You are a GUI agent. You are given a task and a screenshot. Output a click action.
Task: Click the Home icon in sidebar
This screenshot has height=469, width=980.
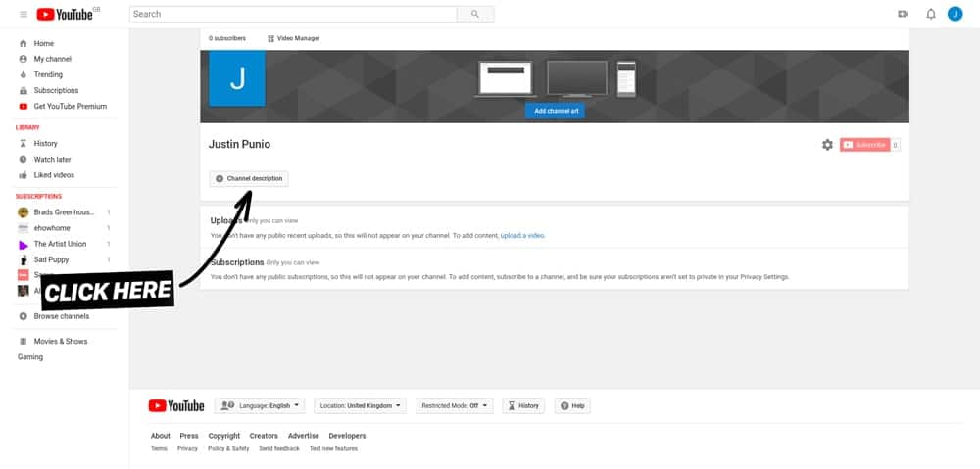24,44
